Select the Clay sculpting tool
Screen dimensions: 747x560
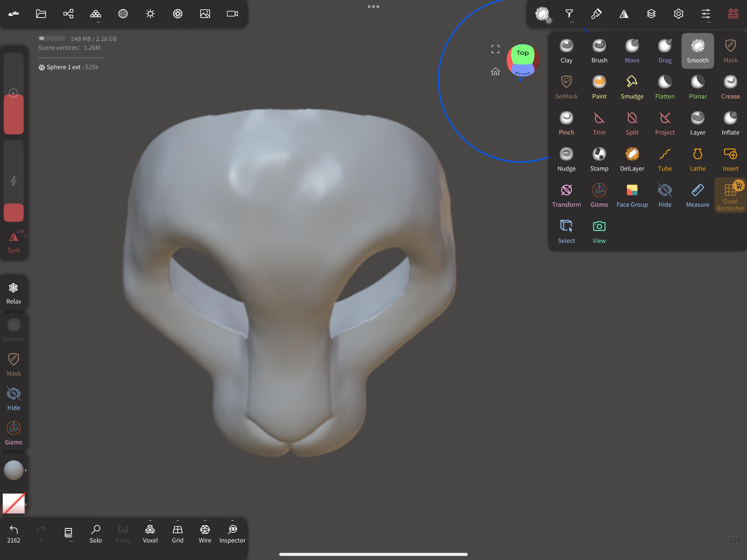pos(566,51)
